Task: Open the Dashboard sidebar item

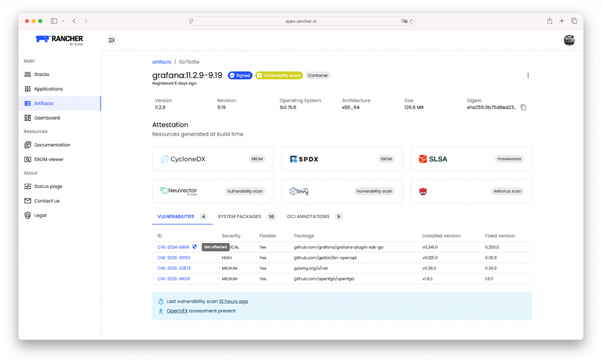Action: tap(46, 118)
